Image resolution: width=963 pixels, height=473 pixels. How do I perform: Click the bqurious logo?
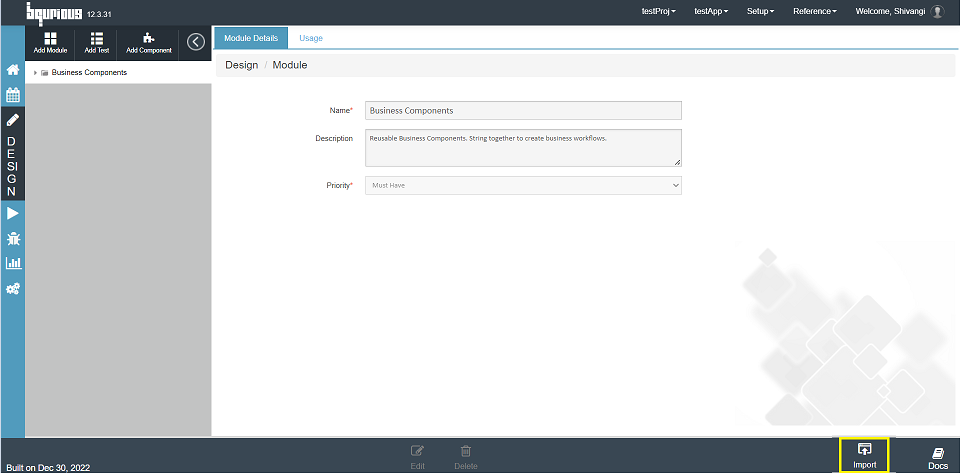pyautogui.click(x=54, y=12)
